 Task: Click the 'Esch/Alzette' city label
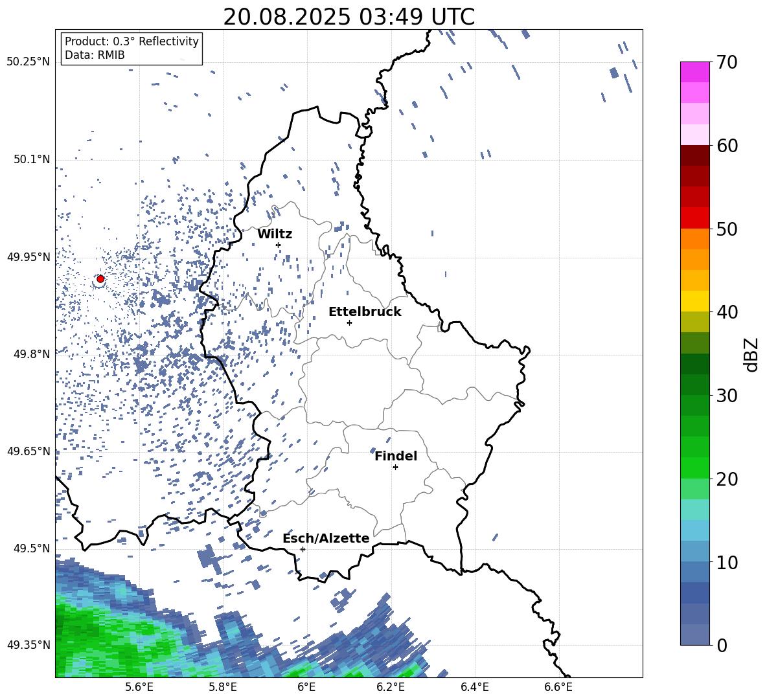(326, 538)
